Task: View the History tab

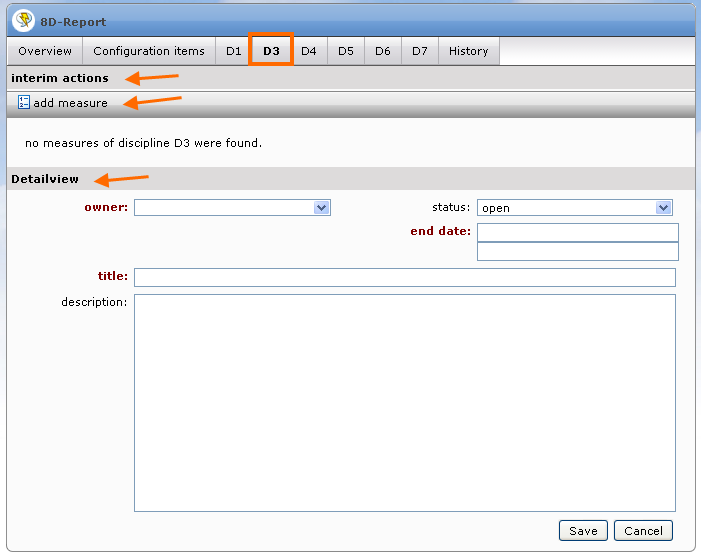Action: [468, 51]
